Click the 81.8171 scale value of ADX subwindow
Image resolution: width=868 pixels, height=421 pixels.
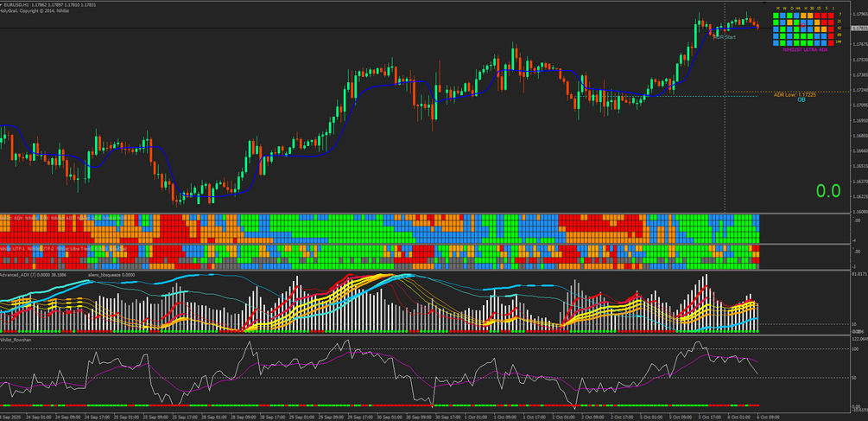(x=860, y=274)
